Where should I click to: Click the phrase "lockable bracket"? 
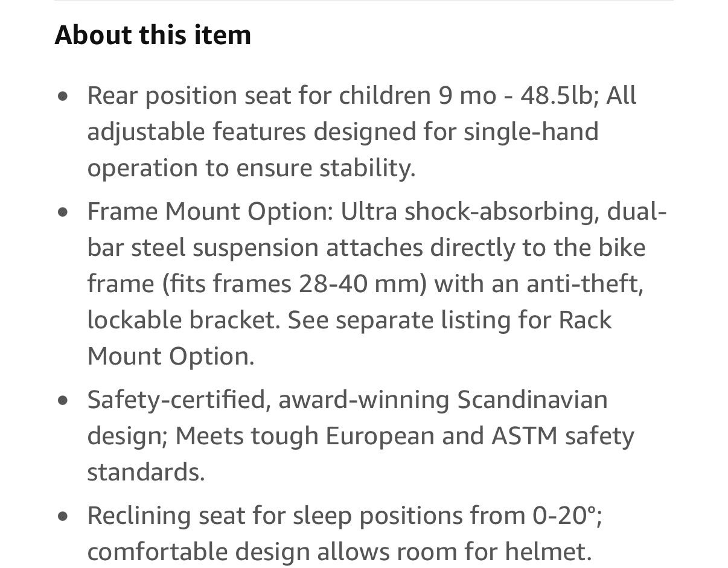[x=181, y=321]
